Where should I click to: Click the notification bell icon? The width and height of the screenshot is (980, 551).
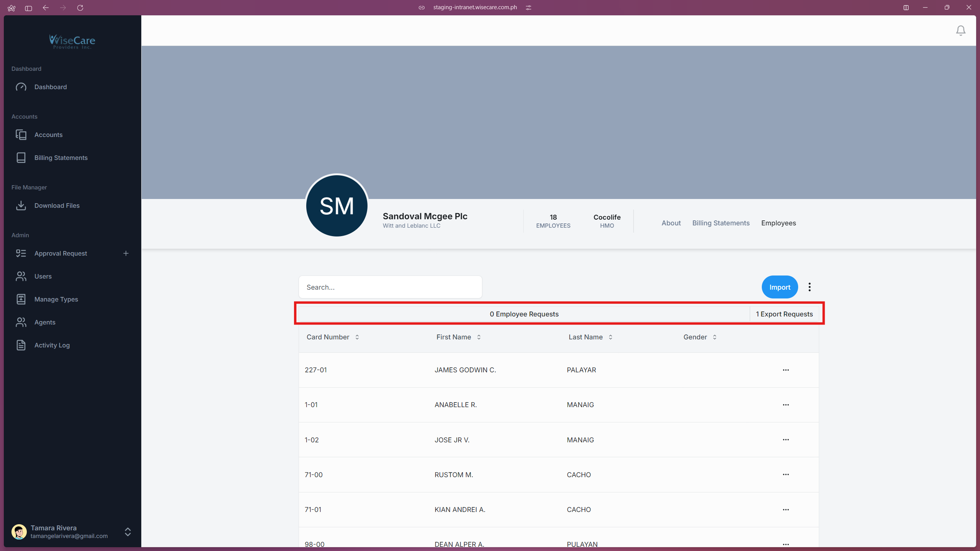pyautogui.click(x=960, y=30)
